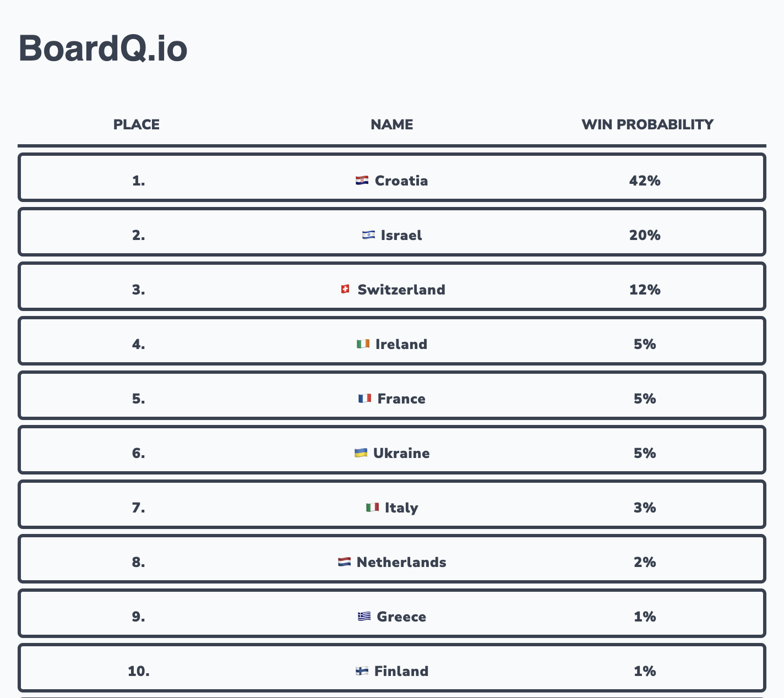Click the Greece flag icon
784x698 pixels.
[364, 617]
